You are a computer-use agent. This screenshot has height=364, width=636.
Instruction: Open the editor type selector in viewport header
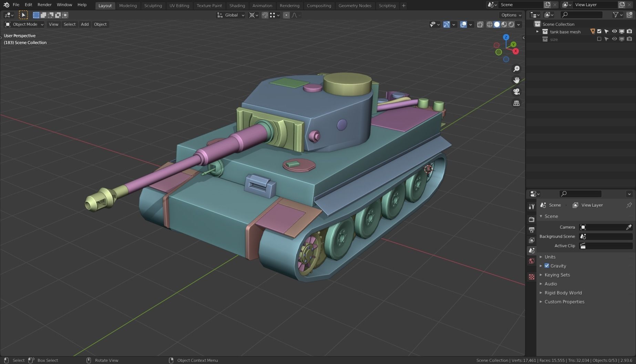point(9,15)
